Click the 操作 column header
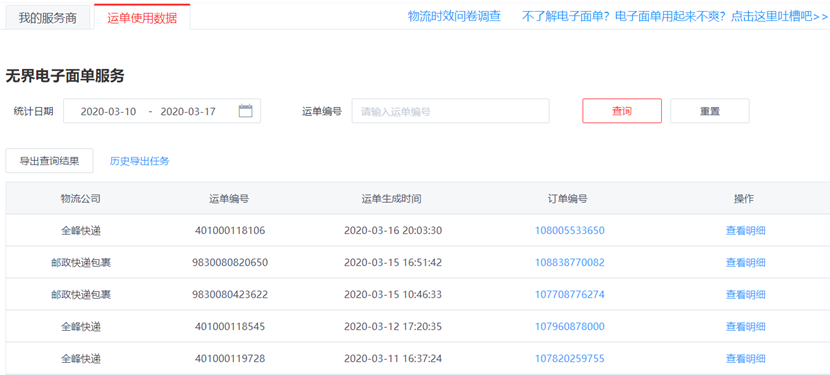 pyautogui.click(x=744, y=199)
